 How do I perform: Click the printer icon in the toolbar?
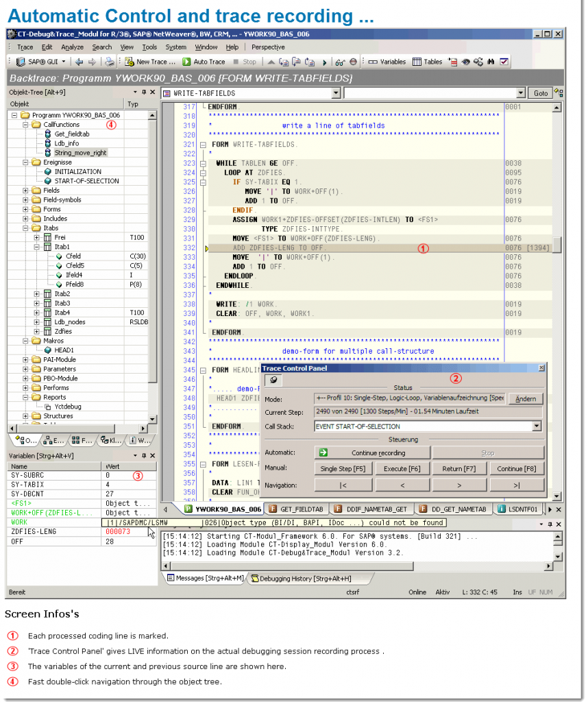(x=110, y=61)
